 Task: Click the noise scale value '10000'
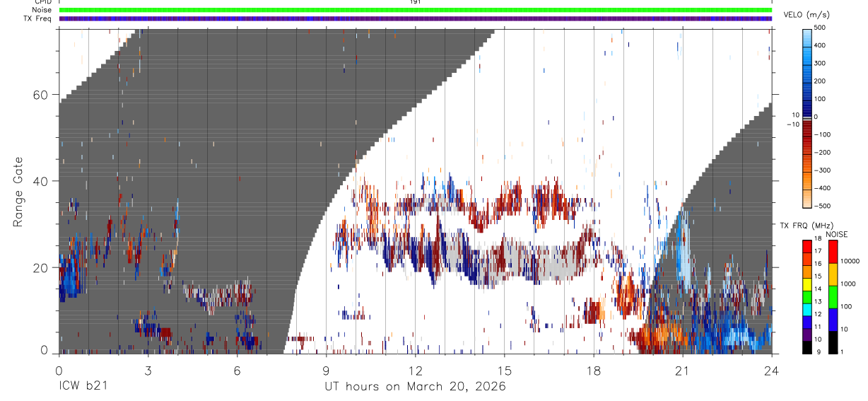coord(850,261)
